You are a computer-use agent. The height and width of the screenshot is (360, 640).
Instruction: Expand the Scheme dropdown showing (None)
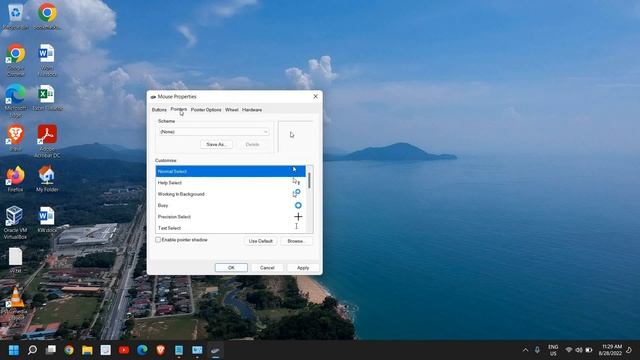[x=214, y=132]
